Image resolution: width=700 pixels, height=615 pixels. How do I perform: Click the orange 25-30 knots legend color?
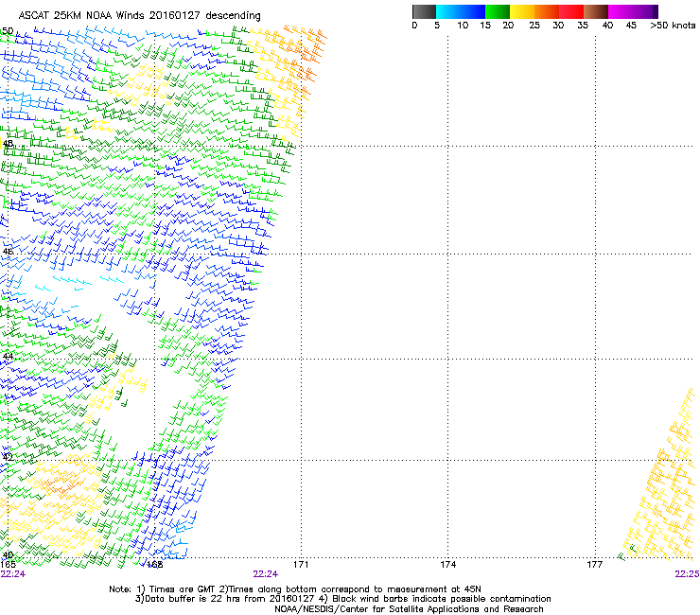pos(547,11)
